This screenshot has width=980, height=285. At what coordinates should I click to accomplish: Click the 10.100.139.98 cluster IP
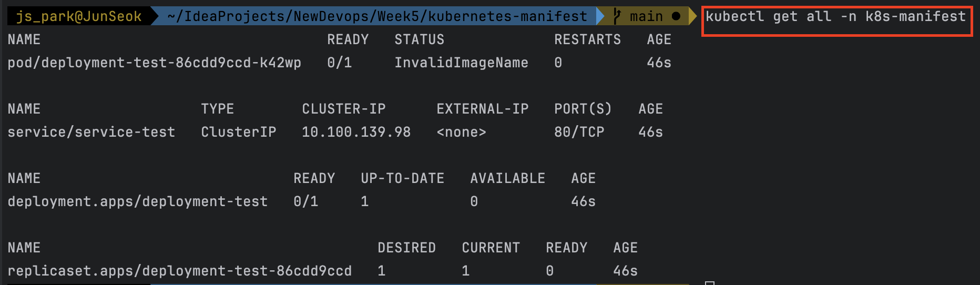[x=356, y=133]
